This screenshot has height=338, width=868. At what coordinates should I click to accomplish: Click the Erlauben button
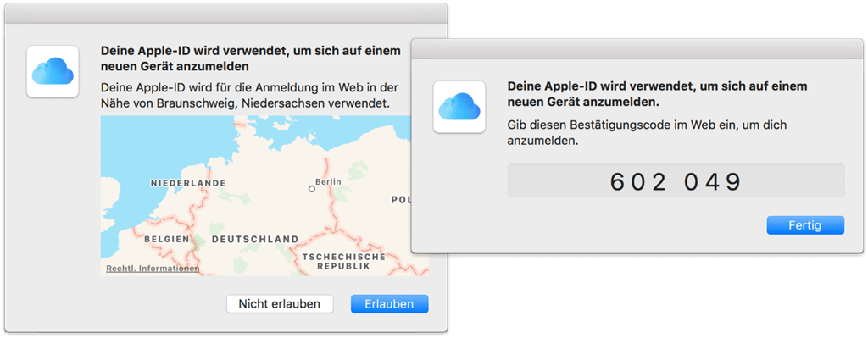tap(390, 304)
